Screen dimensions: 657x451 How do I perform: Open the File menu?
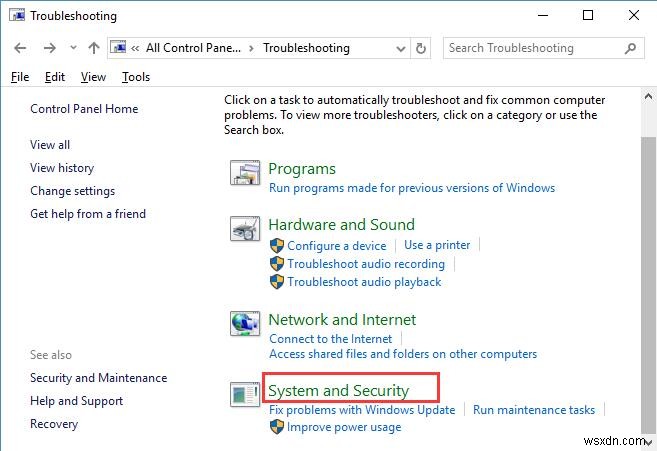pos(20,77)
